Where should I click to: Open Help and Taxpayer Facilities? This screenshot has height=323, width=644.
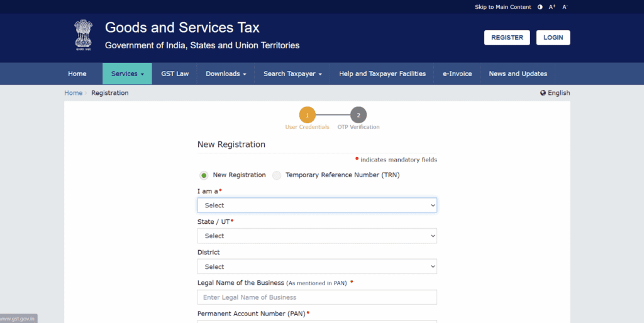coord(382,74)
